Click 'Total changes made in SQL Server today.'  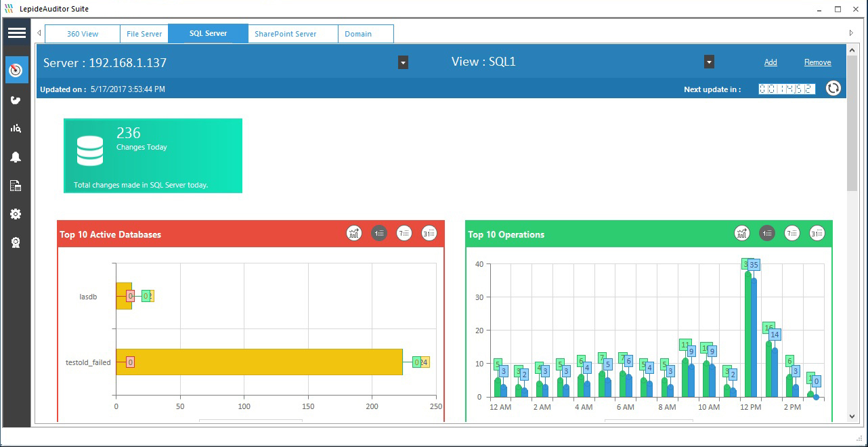pos(141,185)
